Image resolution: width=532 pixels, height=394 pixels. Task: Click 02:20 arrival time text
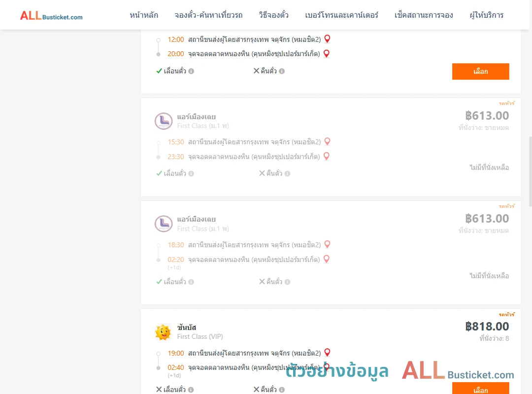[x=176, y=260]
